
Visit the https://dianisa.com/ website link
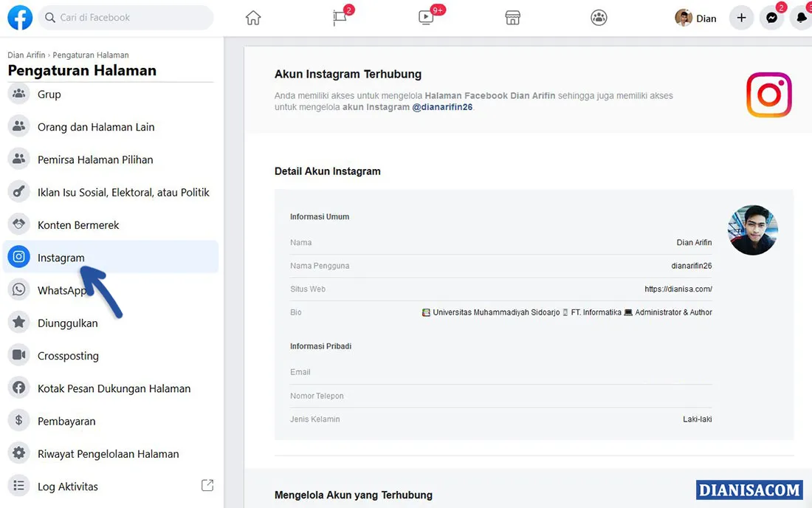point(678,289)
